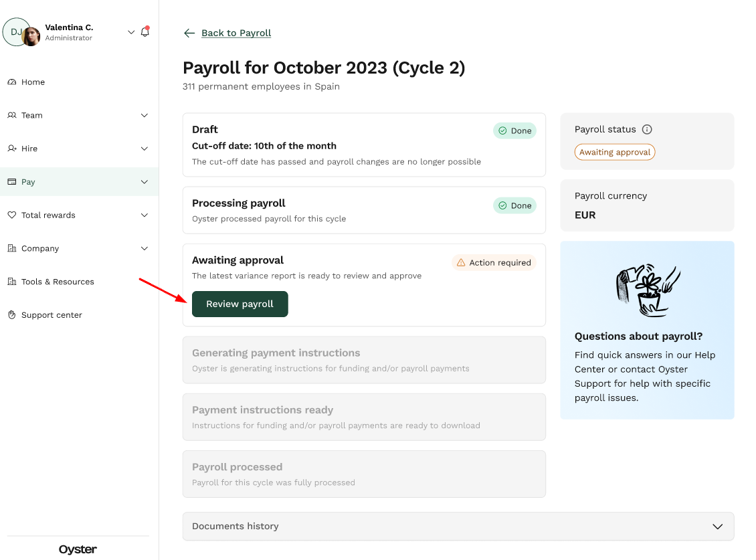This screenshot has width=756, height=560.
Task: Click the back arrow icon
Action: [189, 33]
